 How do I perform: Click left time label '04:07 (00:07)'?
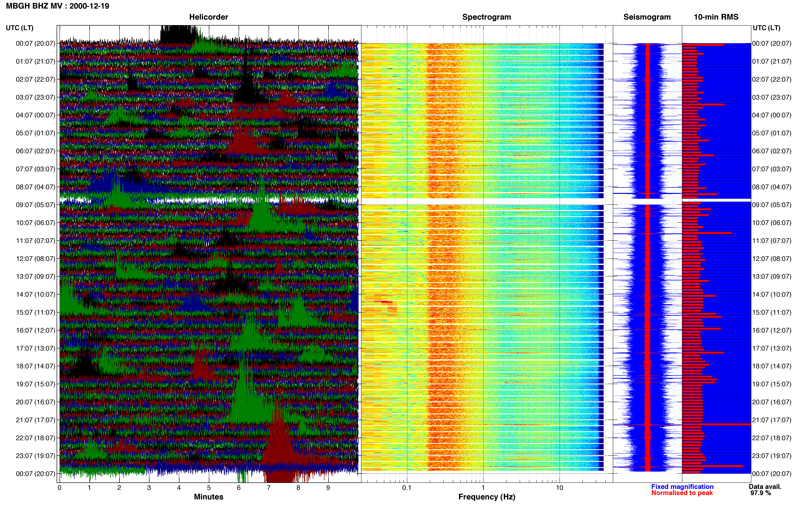[x=35, y=115]
